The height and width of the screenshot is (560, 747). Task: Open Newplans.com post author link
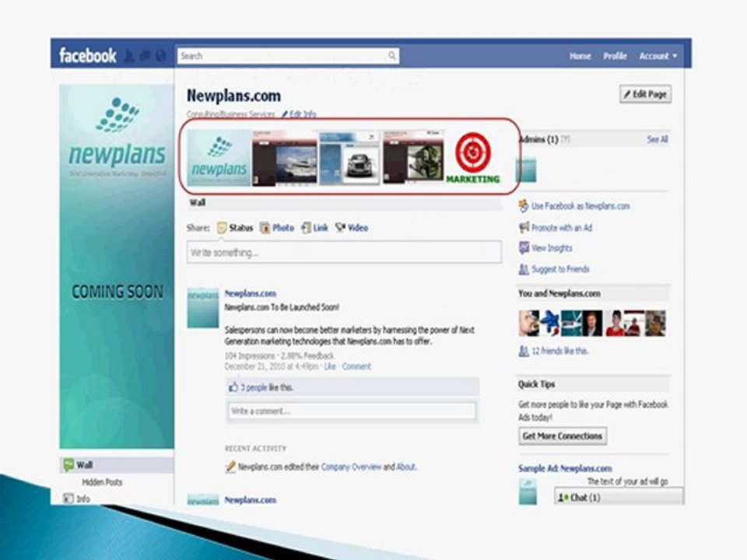(250, 293)
